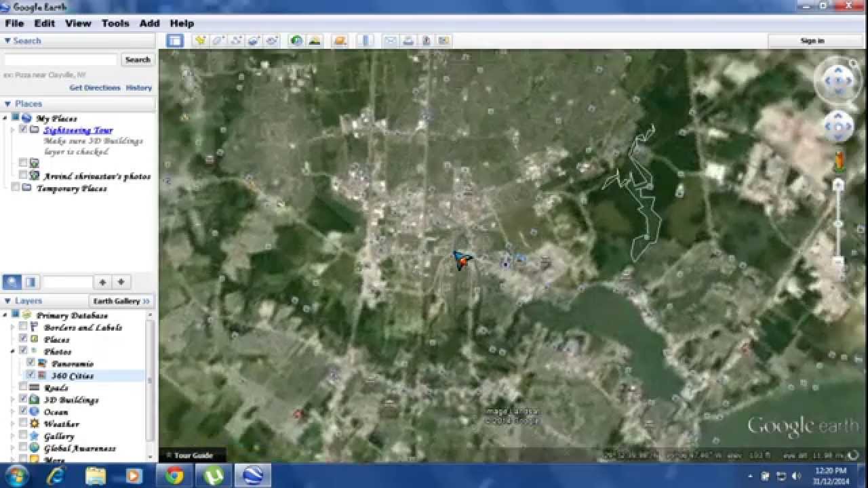Click the search text input field
868x488 pixels.
click(60, 60)
